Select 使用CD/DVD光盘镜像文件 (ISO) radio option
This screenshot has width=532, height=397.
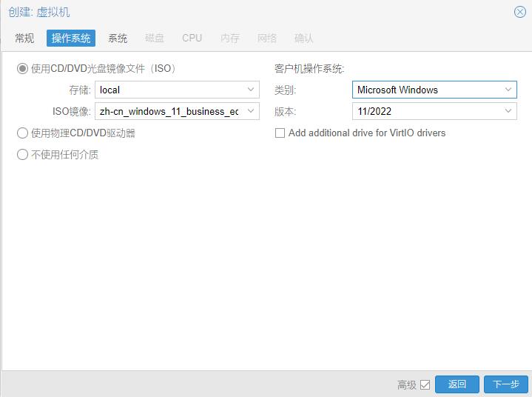[22, 69]
